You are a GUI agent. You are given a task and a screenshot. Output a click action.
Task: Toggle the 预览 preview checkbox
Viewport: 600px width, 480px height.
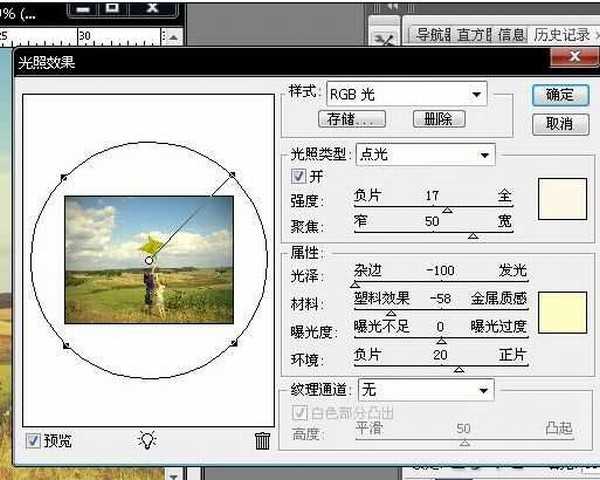(33, 440)
